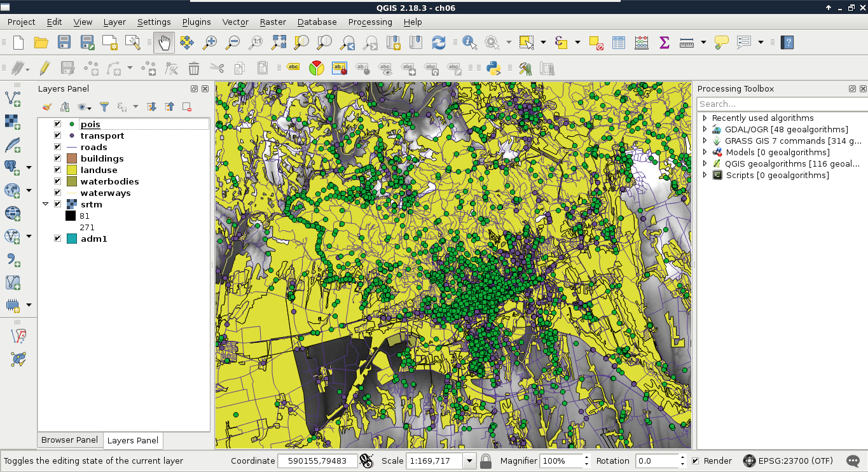Click the Add Raster Layer icon

coord(13,121)
